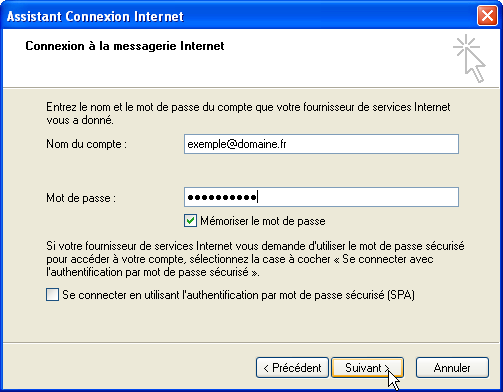This screenshot has height=392, width=503.
Task: Enable the SPA secure authentication checkbox
Action: (x=52, y=295)
